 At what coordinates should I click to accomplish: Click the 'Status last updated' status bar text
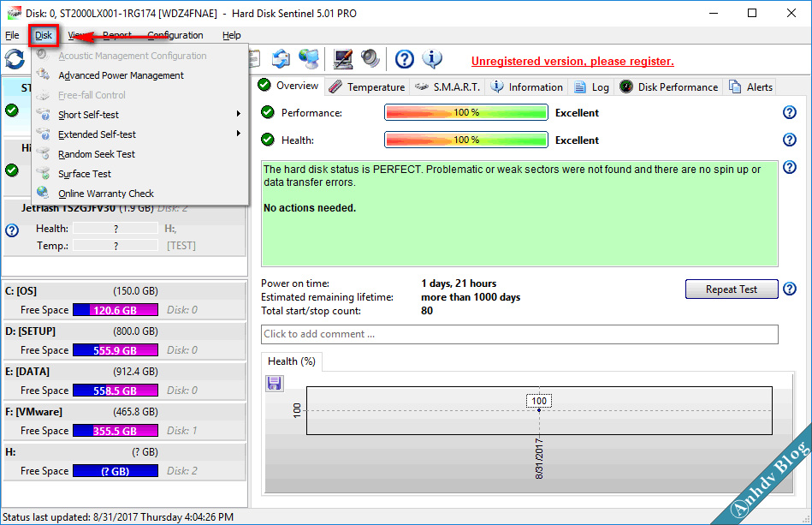pyautogui.click(x=118, y=517)
